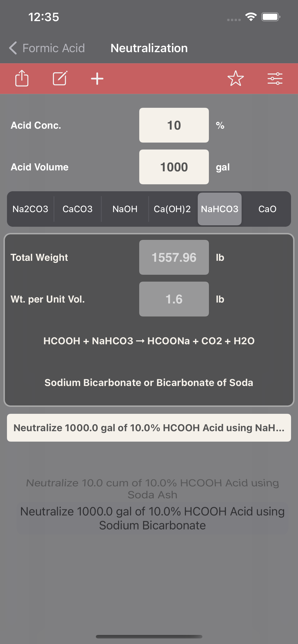Image resolution: width=298 pixels, height=644 pixels.
Task: Tap the plus add icon
Action: [97, 79]
